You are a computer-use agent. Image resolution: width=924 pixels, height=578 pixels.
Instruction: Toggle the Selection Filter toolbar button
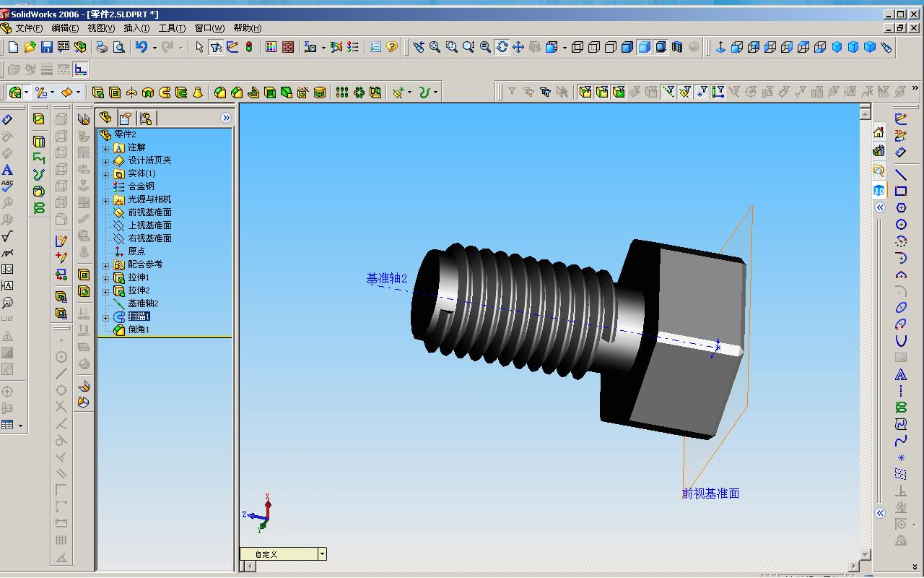click(216, 47)
